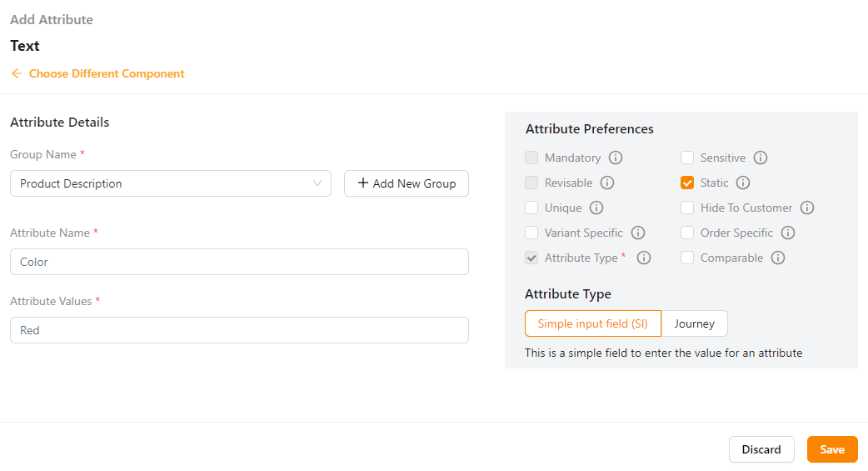
Task: Click the info icon beside Static
Action: click(x=743, y=183)
